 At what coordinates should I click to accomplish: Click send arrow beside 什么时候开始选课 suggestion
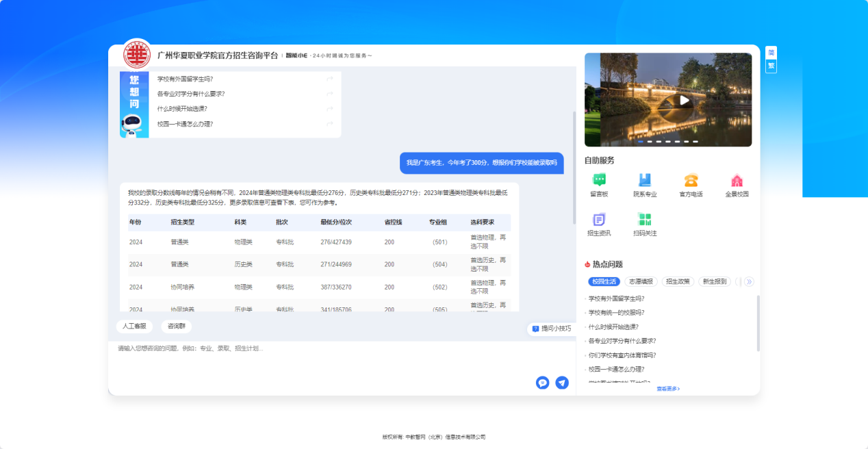pos(330,109)
